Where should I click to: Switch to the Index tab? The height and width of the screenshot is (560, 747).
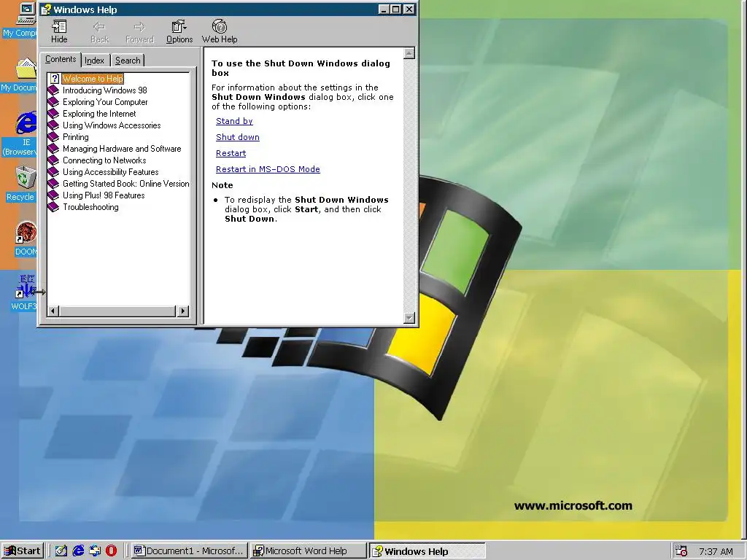tap(94, 61)
